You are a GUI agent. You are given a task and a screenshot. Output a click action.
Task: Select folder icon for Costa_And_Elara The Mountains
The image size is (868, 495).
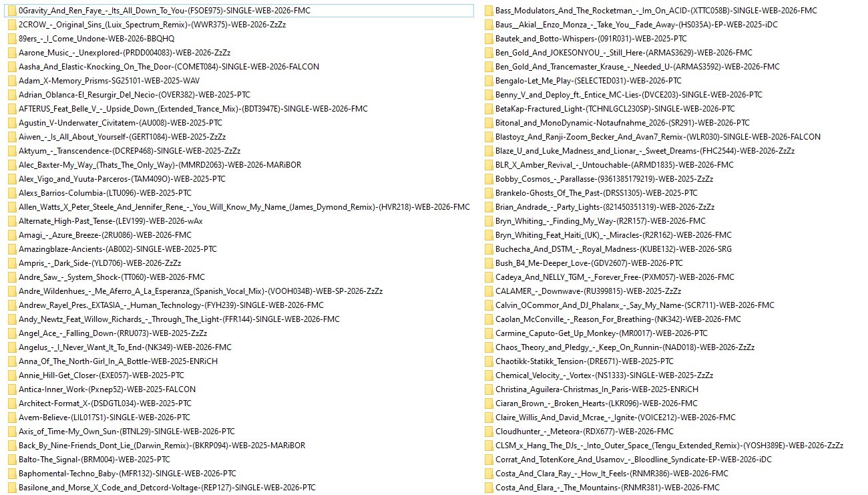[x=489, y=488]
